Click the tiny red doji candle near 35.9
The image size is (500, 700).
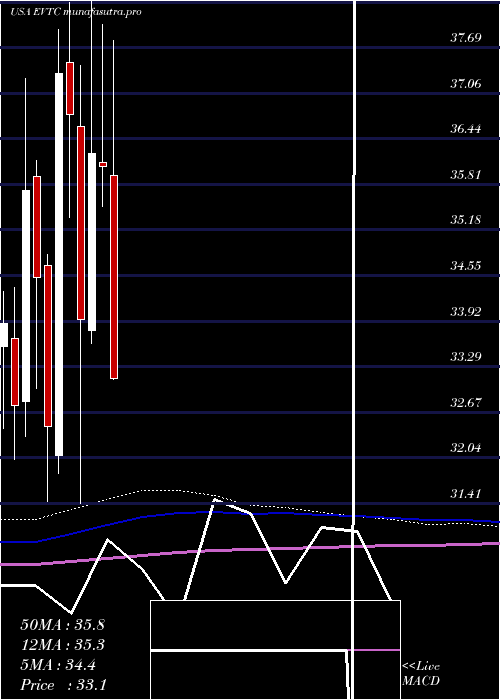103,165
